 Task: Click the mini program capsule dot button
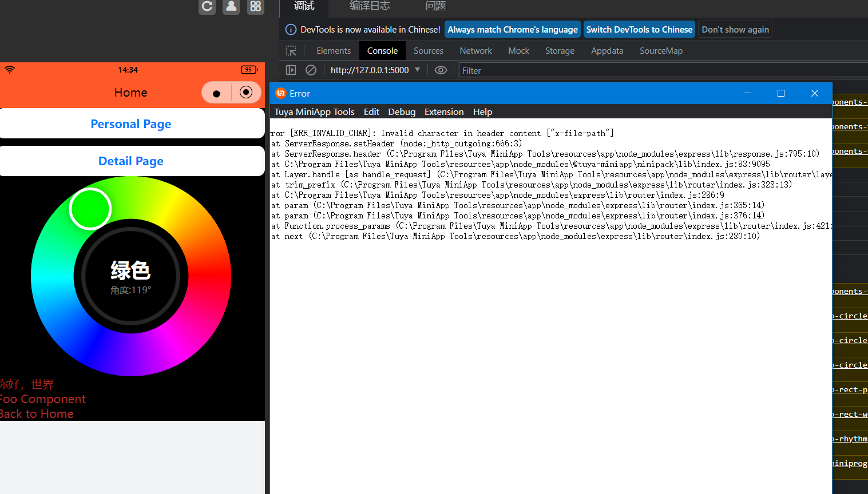(x=216, y=93)
